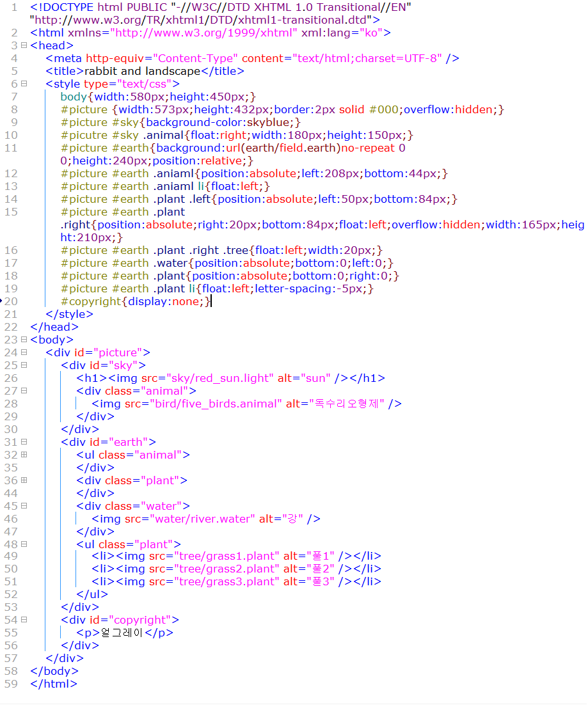Collapse the ul class="plant" block on line 48

click(x=24, y=544)
